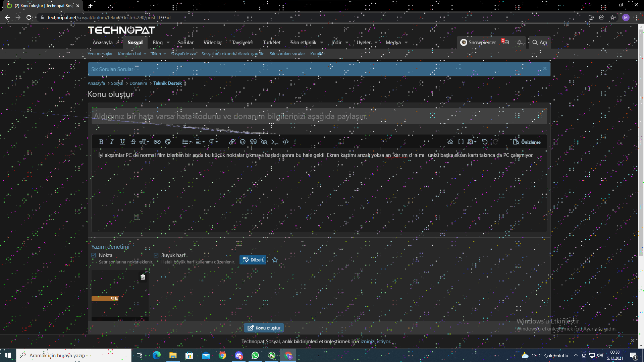Open the smiley emoji picker
This screenshot has width=644, height=362.
243,142
